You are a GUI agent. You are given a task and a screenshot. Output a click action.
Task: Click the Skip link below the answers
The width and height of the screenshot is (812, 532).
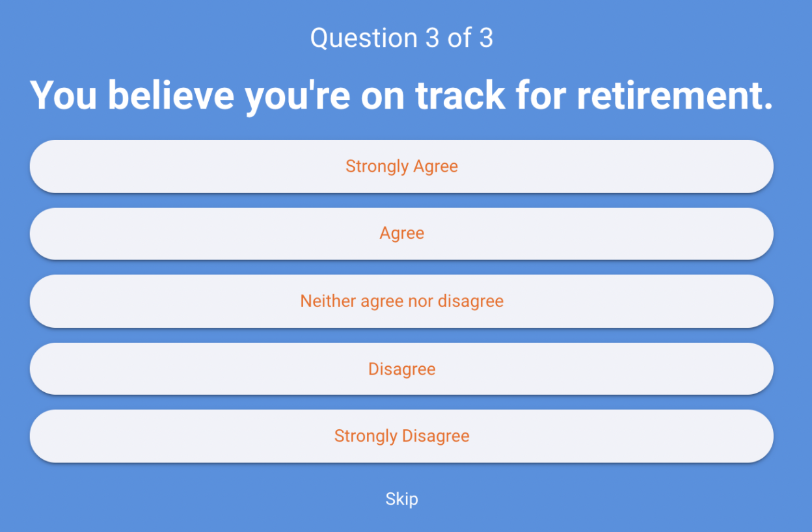[401, 499]
